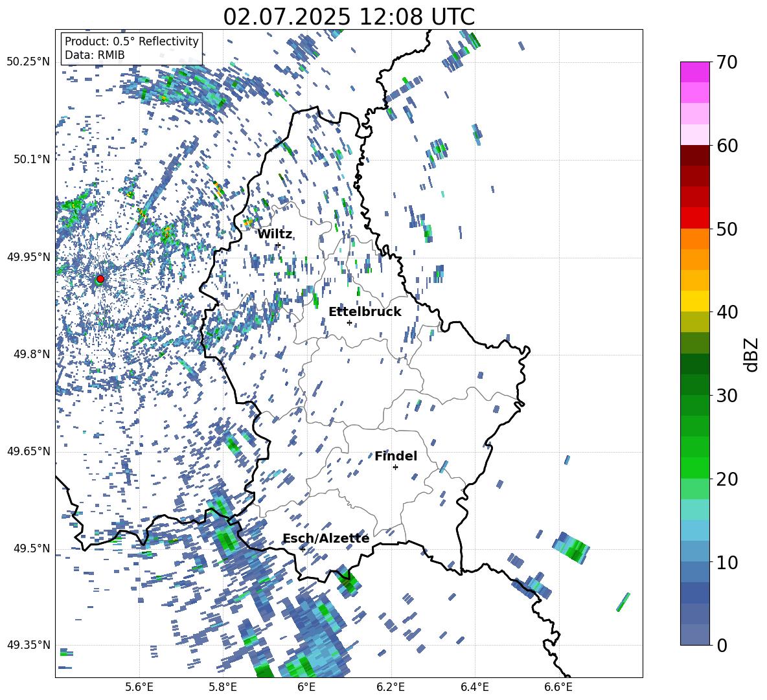This screenshot has width=767, height=700.
Task: Click the 6.2°E longitude label
Action: tap(391, 688)
